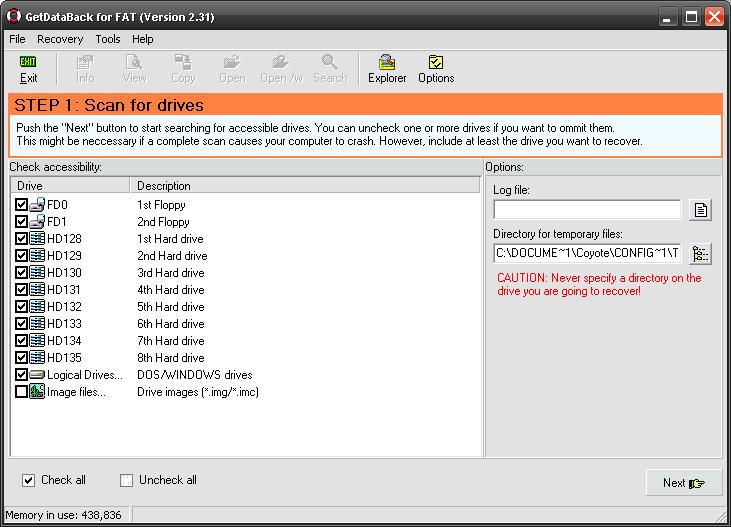Open the Tools menu
The width and height of the screenshot is (731, 527).
point(108,39)
